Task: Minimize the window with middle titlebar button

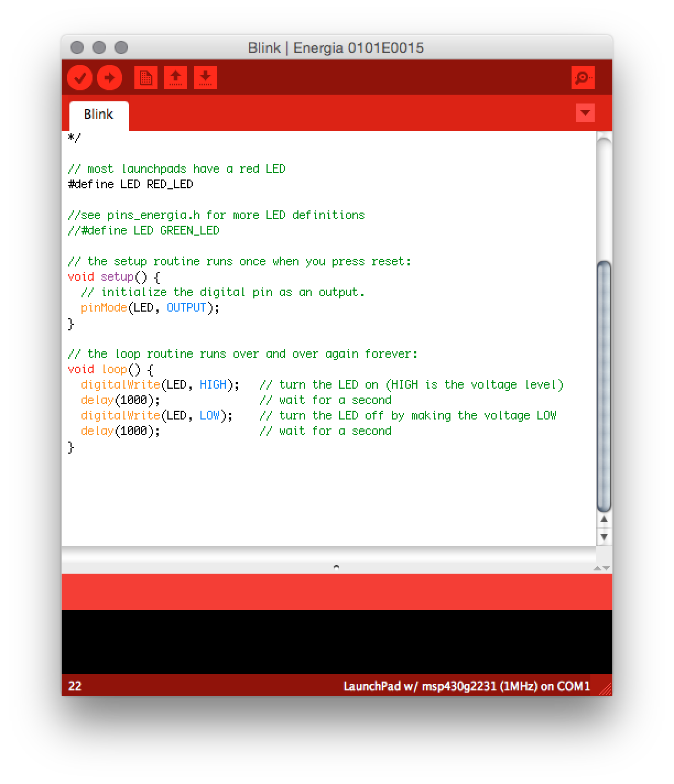Action: pyautogui.click(x=99, y=47)
